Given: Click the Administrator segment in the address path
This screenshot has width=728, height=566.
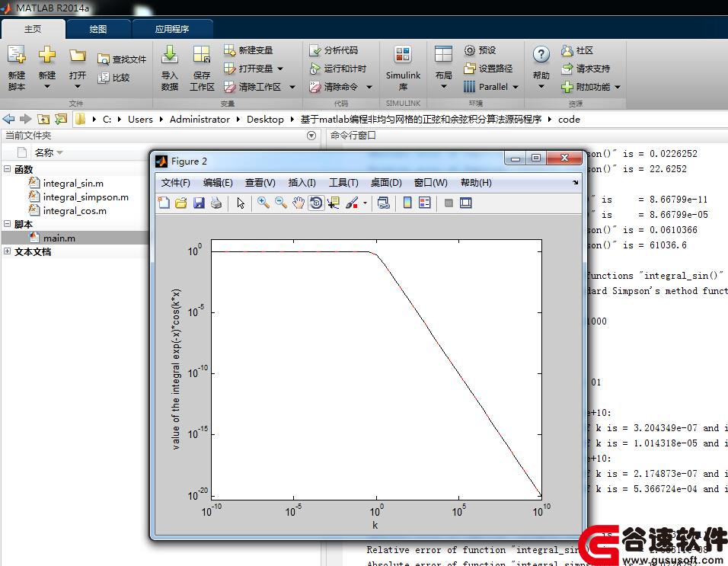Looking at the screenshot, I should pos(200,120).
